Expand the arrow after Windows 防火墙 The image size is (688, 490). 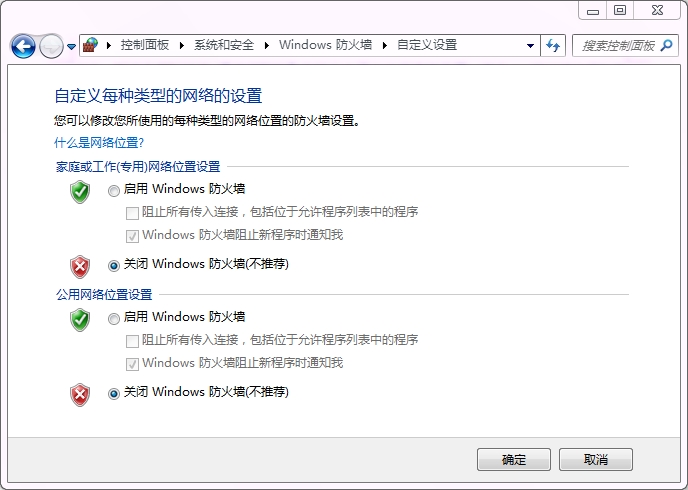(385, 45)
